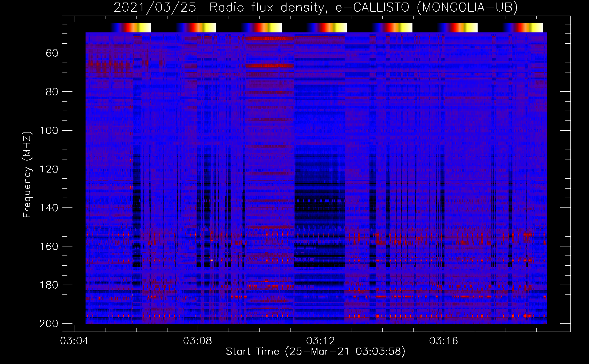This screenshot has height=364, width=589.
Task: Click the 140 MHz tick label
Action: coord(49,208)
